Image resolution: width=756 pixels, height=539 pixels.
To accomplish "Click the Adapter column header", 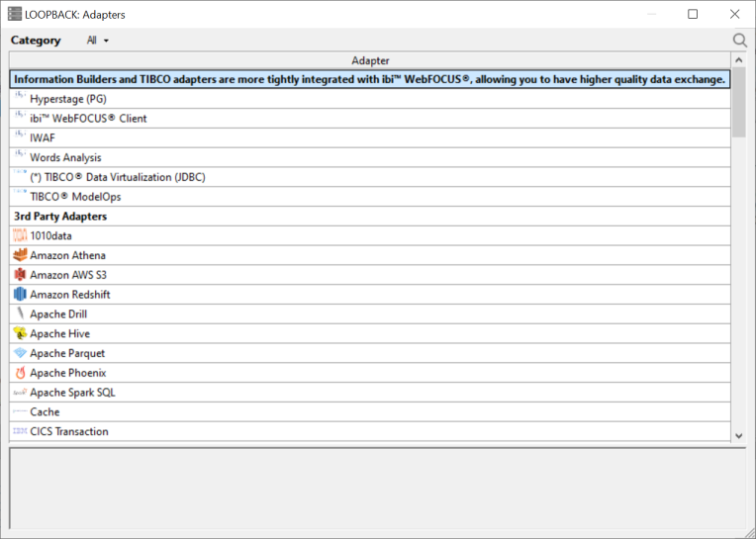I will [x=370, y=60].
